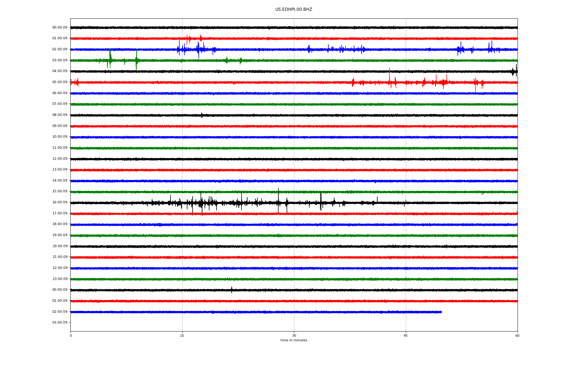Click the 23:00:09 time label
The image size is (588, 368).
[60, 279]
